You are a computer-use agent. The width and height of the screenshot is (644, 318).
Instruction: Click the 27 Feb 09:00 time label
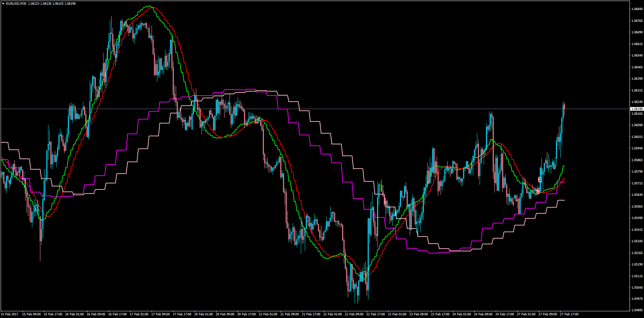(x=548, y=314)
